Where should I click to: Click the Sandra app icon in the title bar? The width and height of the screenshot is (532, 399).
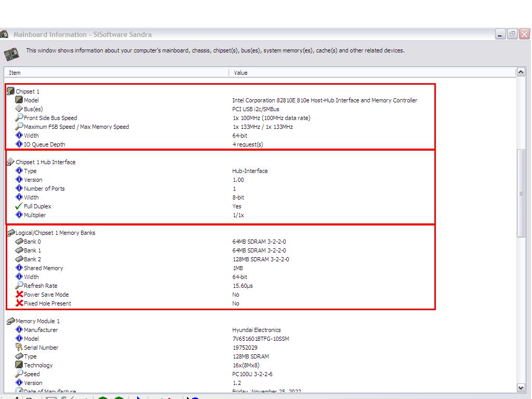(x=4, y=34)
